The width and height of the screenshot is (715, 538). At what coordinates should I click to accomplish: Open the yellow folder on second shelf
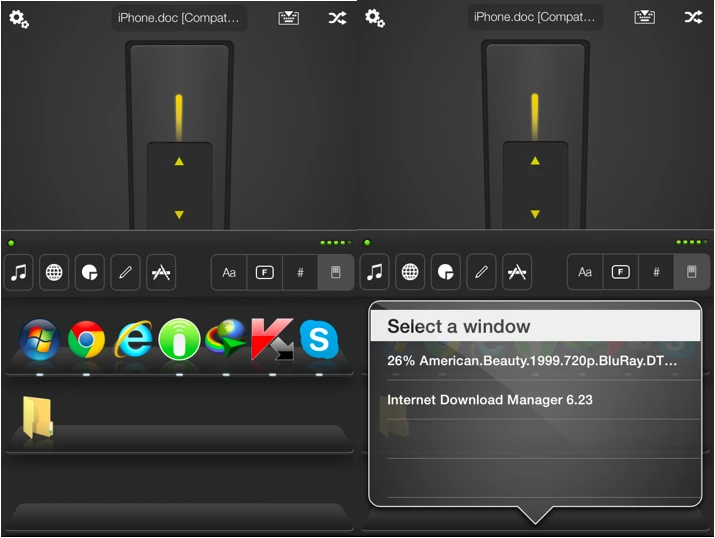37,418
